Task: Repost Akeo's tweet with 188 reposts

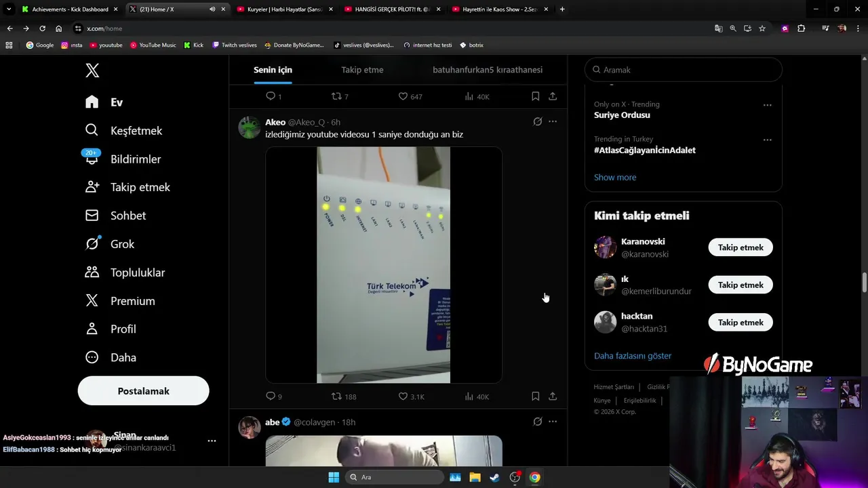Action: (343, 396)
